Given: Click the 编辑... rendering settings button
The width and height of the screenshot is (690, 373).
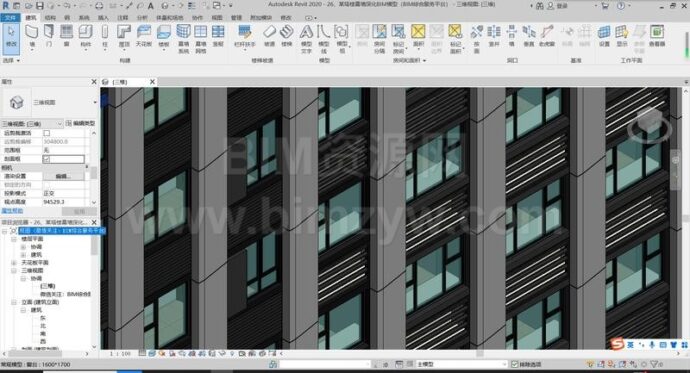Looking at the screenshot, I should click(63, 176).
